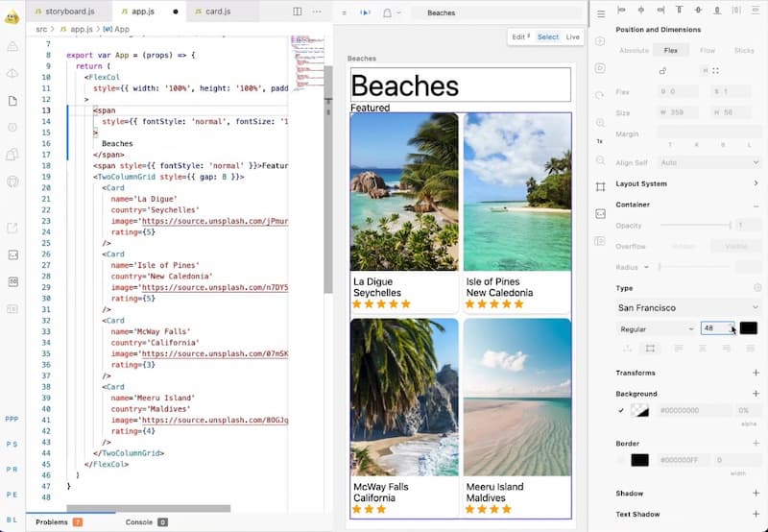Select Flow positioning option
Image resolution: width=768 pixels, height=532 pixels.
pos(708,51)
